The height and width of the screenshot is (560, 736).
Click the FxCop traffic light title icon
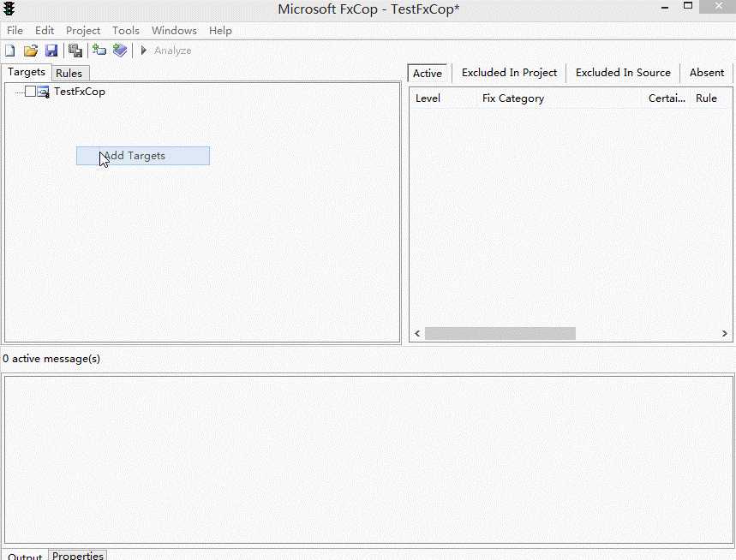[9, 9]
